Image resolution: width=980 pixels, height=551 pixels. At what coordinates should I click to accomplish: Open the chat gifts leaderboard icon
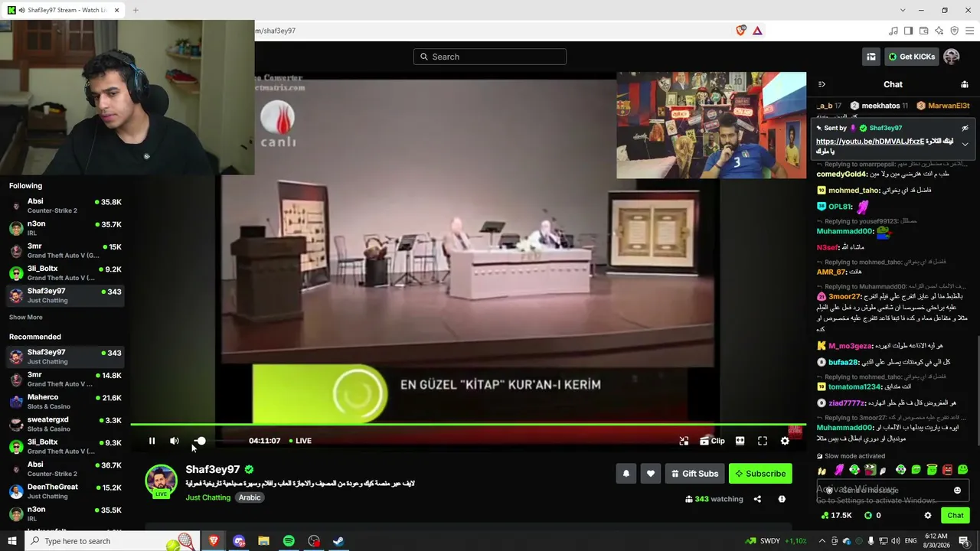point(965,84)
